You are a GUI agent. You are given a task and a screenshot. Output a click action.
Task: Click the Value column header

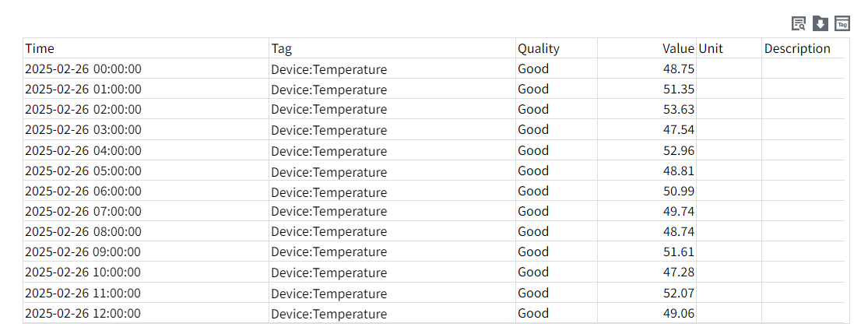[x=678, y=48]
